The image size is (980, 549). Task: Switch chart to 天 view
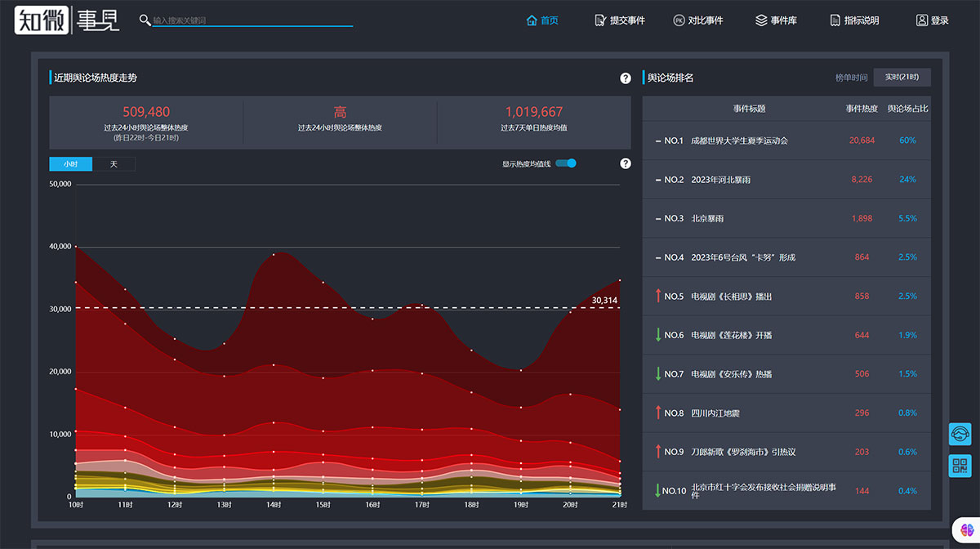[114, 164]
